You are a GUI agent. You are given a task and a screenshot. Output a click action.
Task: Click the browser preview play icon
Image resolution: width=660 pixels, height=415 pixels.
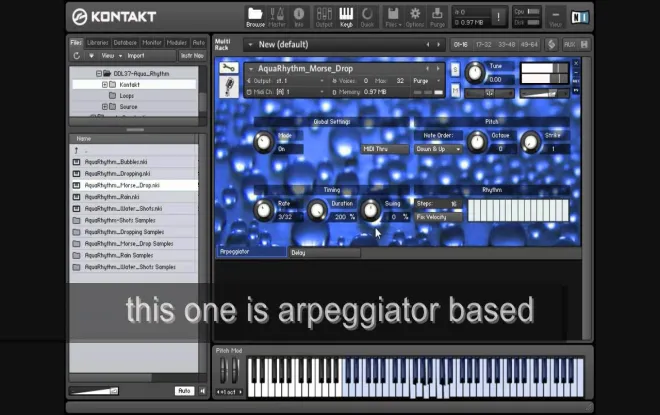click(202, 391)
